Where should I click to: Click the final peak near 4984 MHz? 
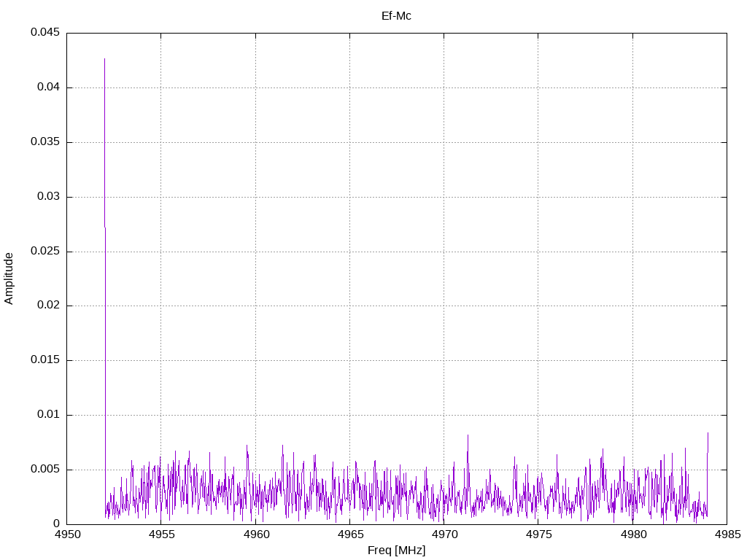(708, 435)
